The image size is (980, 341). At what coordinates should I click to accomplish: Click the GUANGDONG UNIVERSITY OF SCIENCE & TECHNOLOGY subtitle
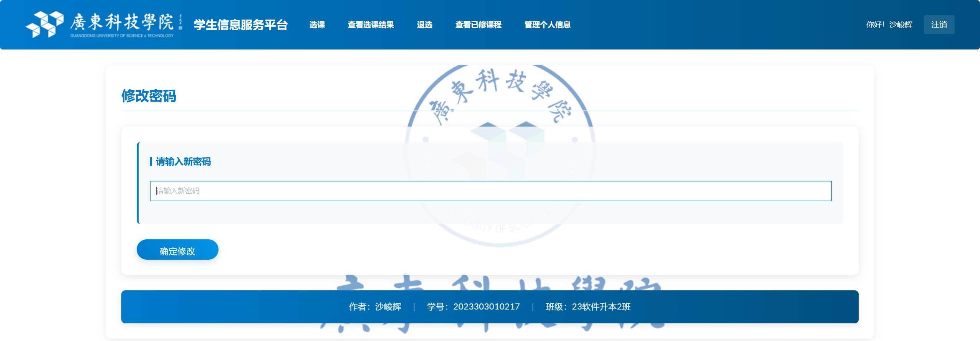122,36
